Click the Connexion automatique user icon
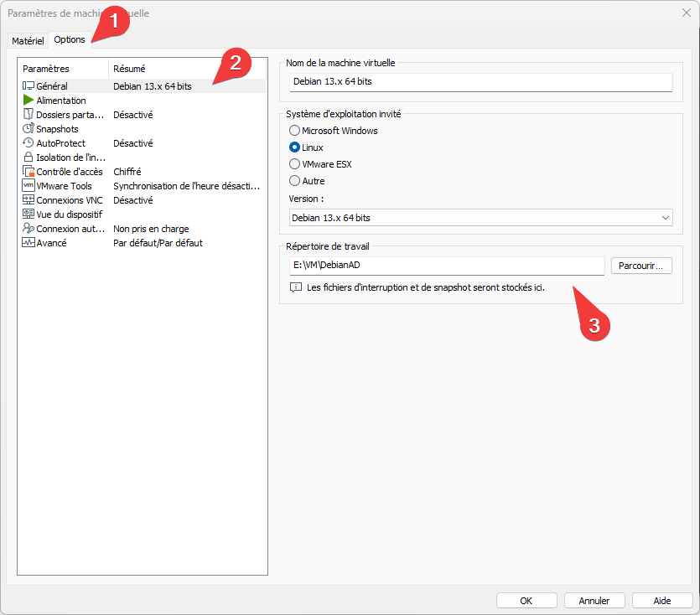The height and width of the screenshot is (615, 700). (x=29, y=228)
